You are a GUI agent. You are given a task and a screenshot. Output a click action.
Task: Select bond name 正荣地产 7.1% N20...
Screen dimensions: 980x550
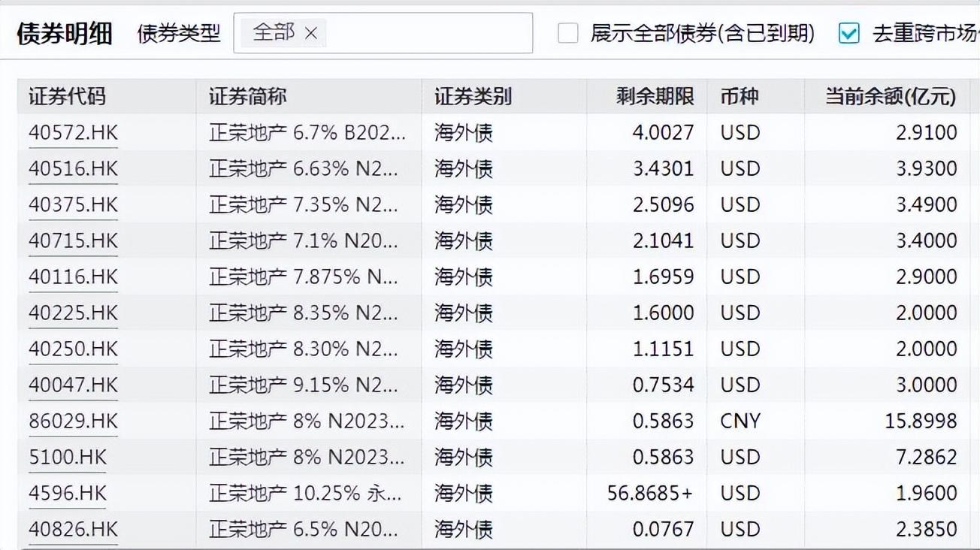click(x=304, y=241)
